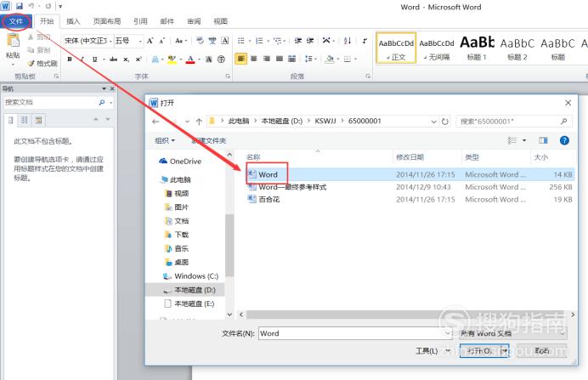
Task: Click the Increase Indent icon
Action: click(x=310, y=41)
